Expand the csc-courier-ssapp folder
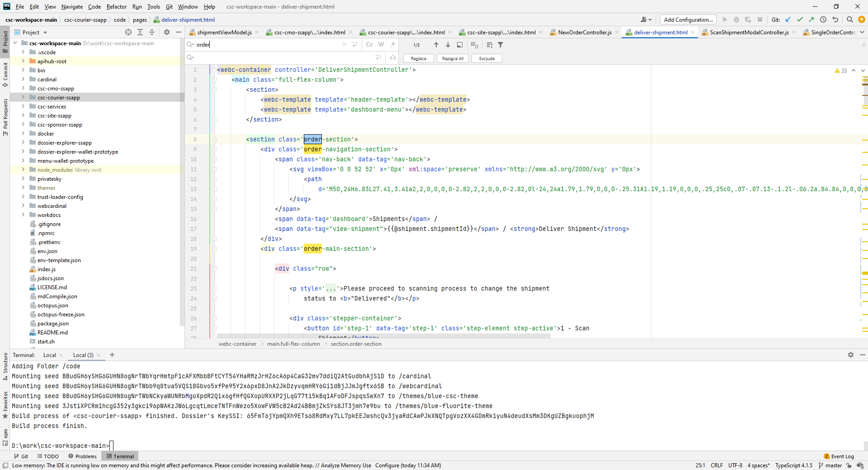The height and width of the screenshot is (470, 868). click(23, 97)
